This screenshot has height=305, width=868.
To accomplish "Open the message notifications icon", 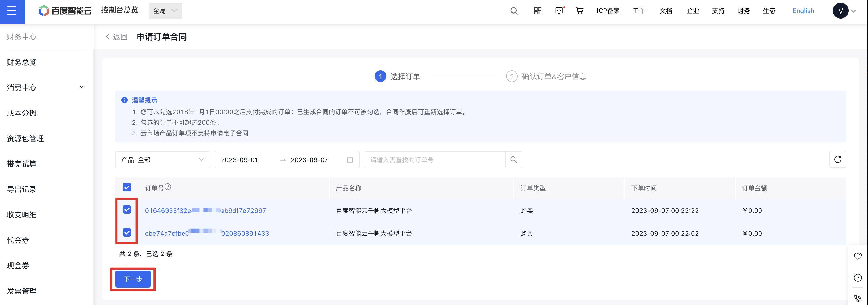I will pyautogui.click(x=559, y=11).
